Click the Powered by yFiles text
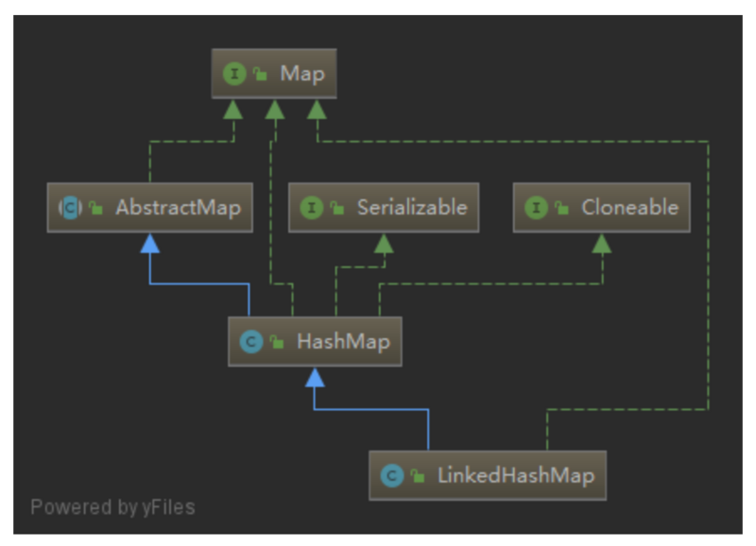Screen dimensions: 756x546 coord(112,507)
